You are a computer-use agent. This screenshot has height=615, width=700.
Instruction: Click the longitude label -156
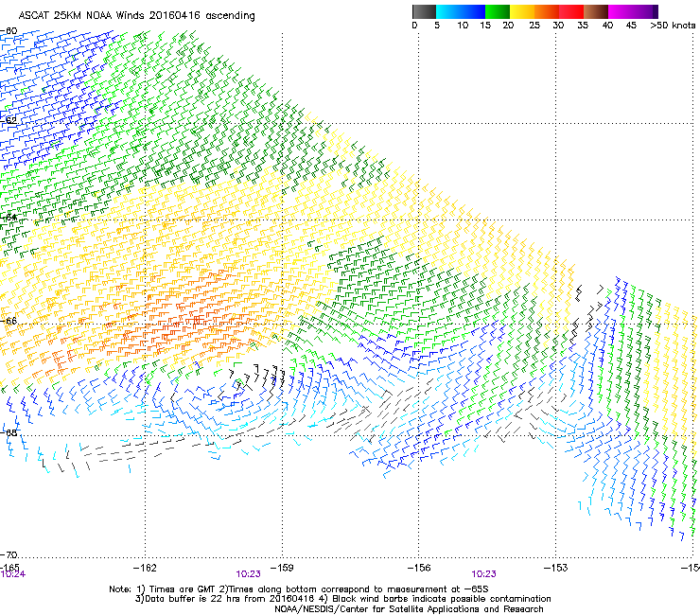click(419, 568)
